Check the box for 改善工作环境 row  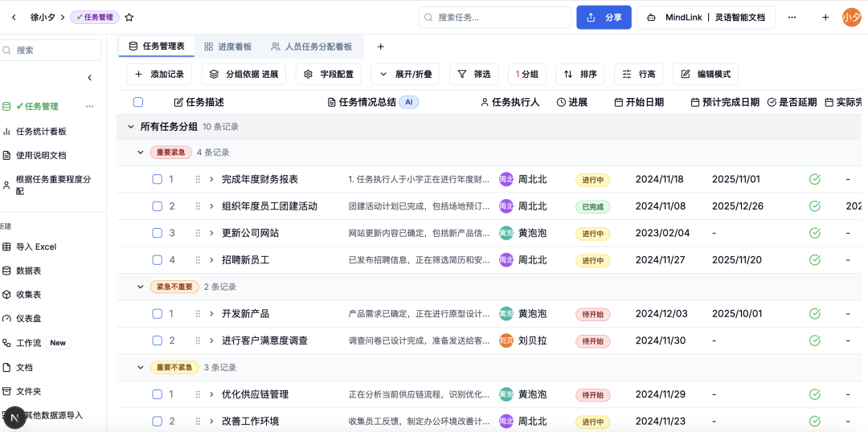158,421
